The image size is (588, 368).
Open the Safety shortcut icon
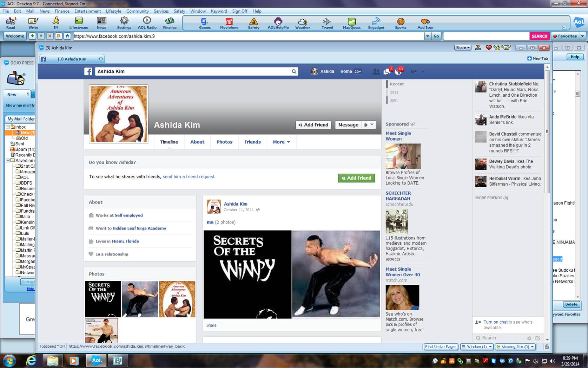253,23
